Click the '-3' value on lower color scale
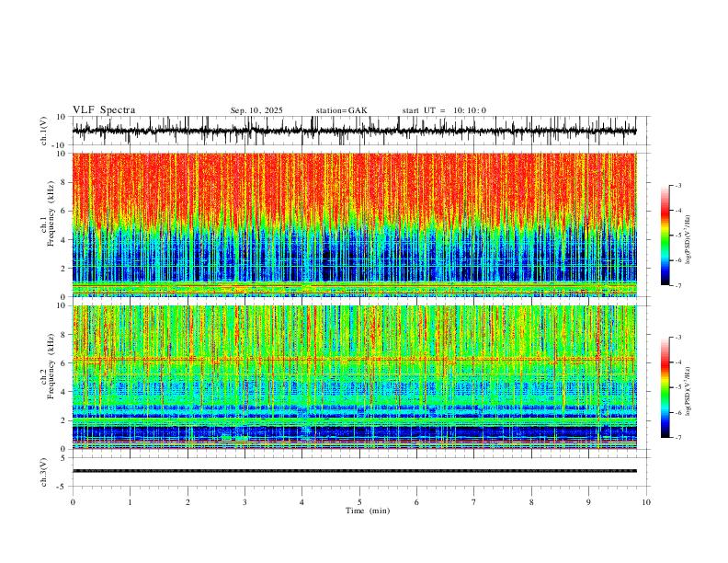The width and height of the screenshot is (728, 563). 678,338
